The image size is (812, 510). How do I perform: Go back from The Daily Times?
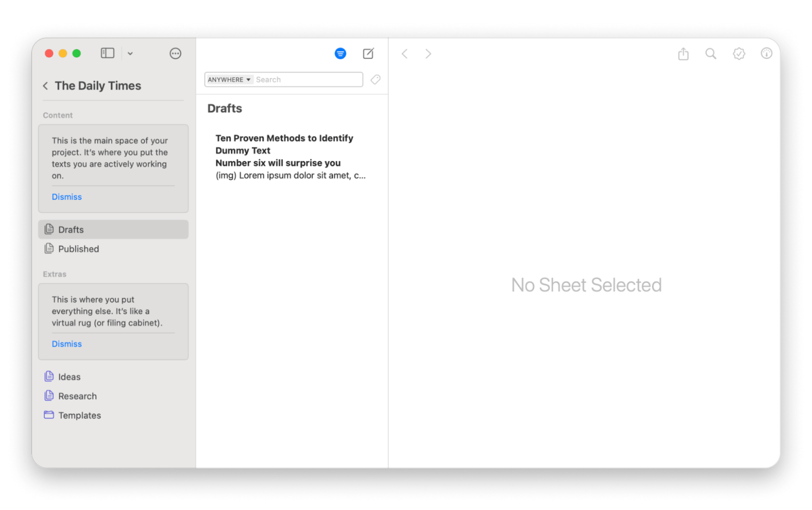[46, 86]
